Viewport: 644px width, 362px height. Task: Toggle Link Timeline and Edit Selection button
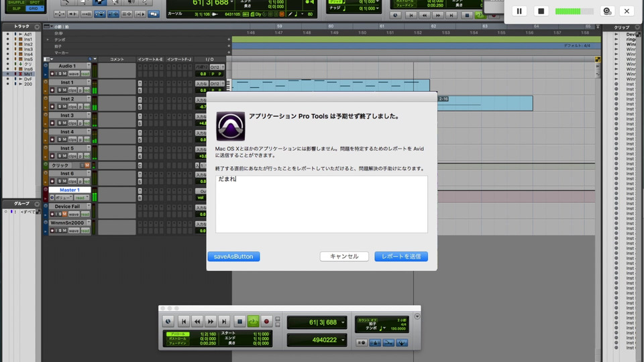tap(113, 14)
